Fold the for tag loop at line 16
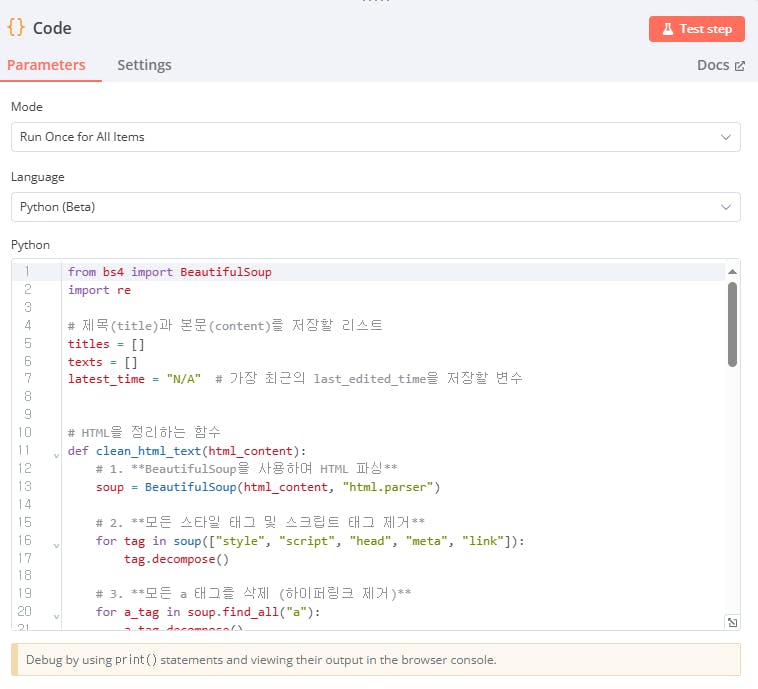Viewport: 758px width, 689px height. pos(56,543)
